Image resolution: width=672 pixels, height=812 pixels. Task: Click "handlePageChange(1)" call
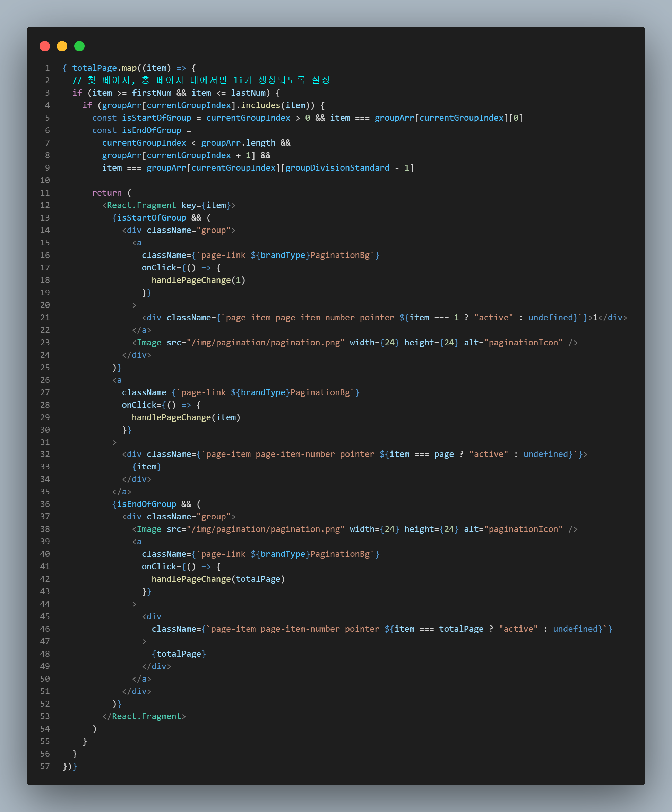pos(198,280)
